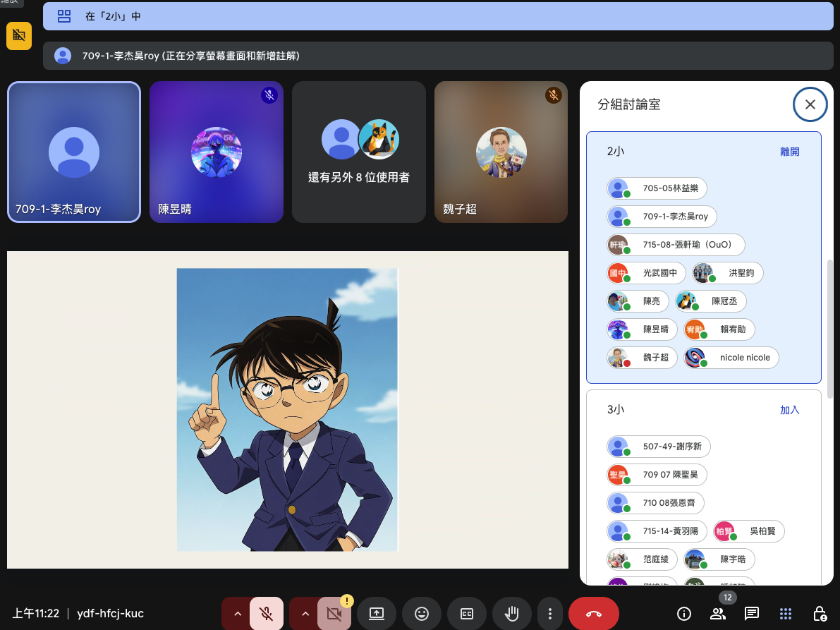Expand video settings arrow beside camera

tap(305, 613)
